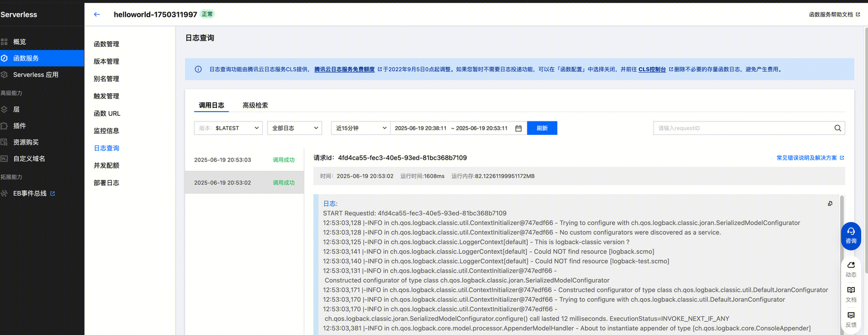Viewport: 868px width, 335px height.
Task: Open 别名管理 menu item
Action: click(106, 79)
